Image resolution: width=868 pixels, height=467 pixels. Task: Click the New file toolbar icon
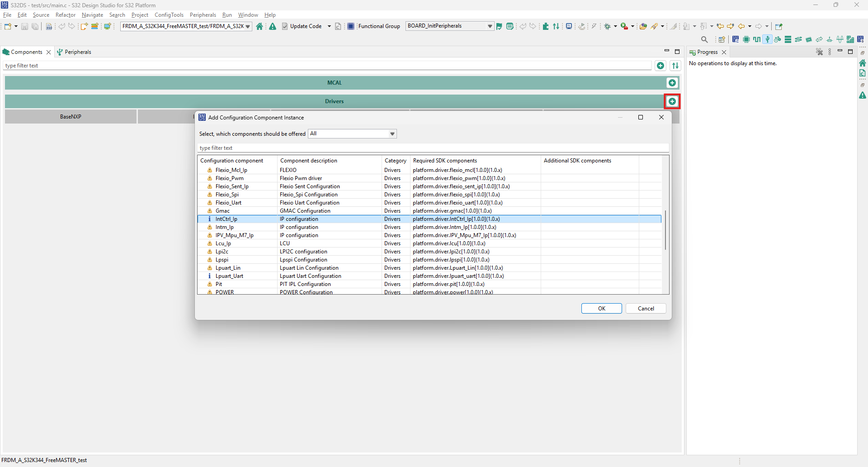tap(8, 26)
